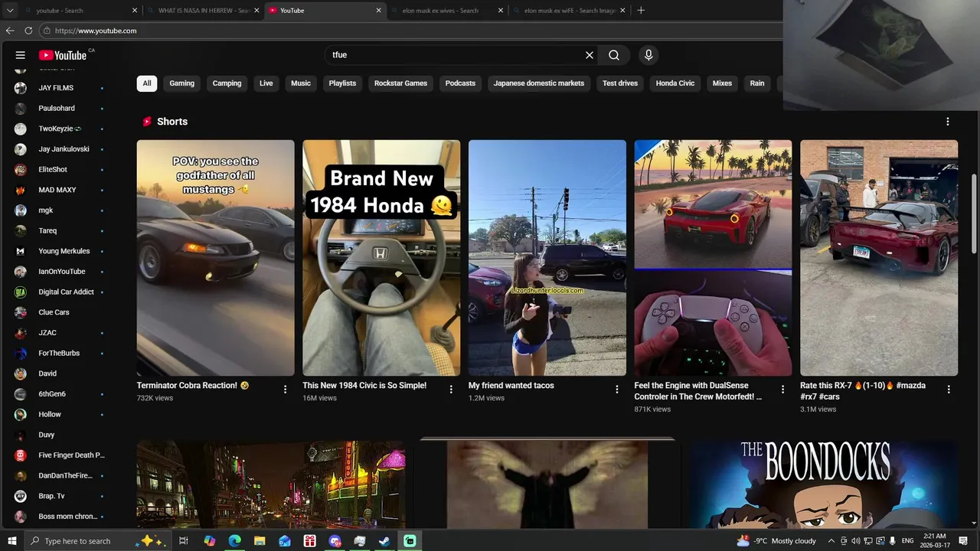Switch to the 'youtube - Search' tab
This screenshot has height=551, width=980.
pyautogui.click(x=73, y=11)
